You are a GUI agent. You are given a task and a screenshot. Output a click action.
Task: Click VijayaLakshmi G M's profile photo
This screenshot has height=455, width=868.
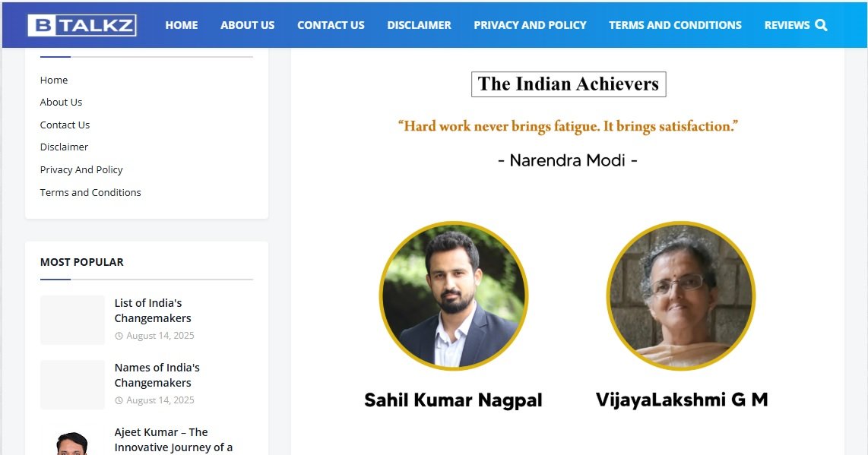(680, 295)
